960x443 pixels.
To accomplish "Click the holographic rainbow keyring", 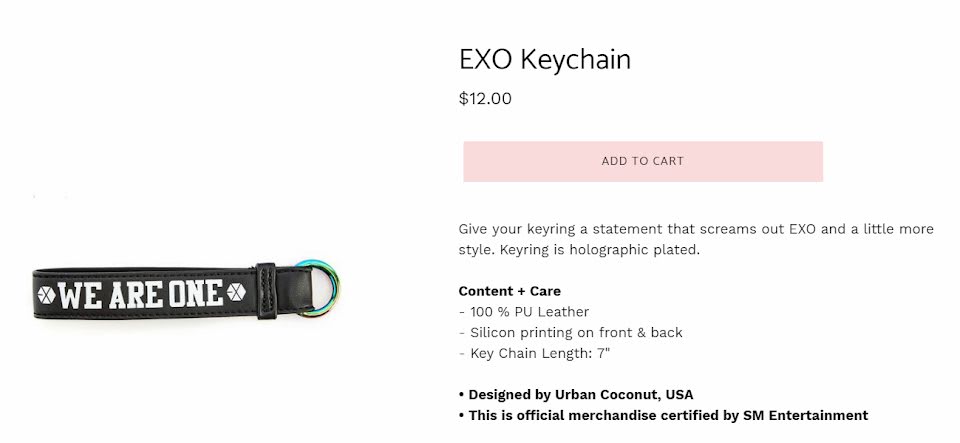I will pos(320,288).
